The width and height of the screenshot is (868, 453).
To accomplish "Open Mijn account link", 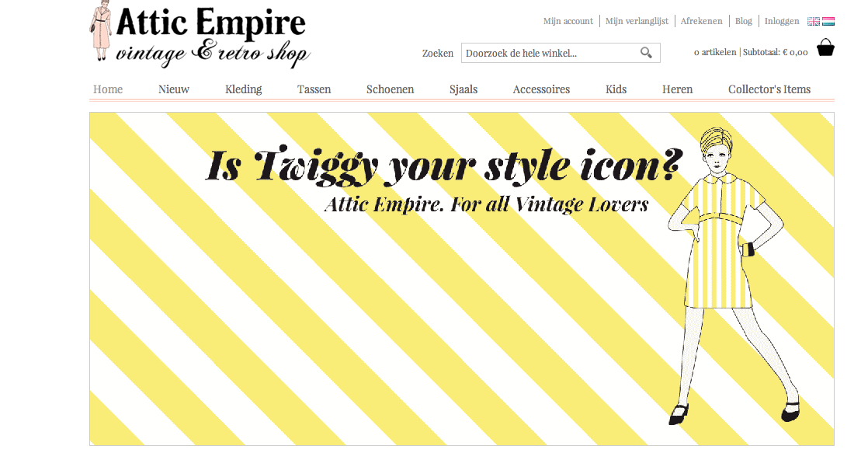I will [568, 21].
